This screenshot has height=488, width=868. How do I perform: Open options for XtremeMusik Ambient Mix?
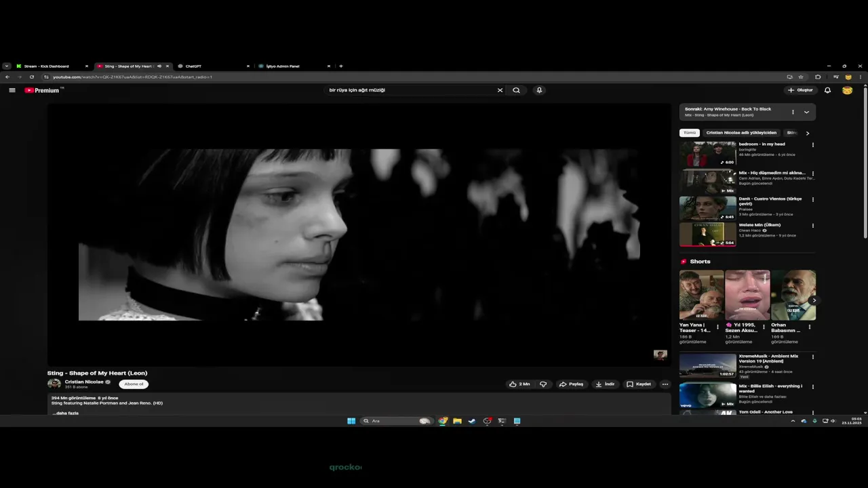tap(812, 357)
